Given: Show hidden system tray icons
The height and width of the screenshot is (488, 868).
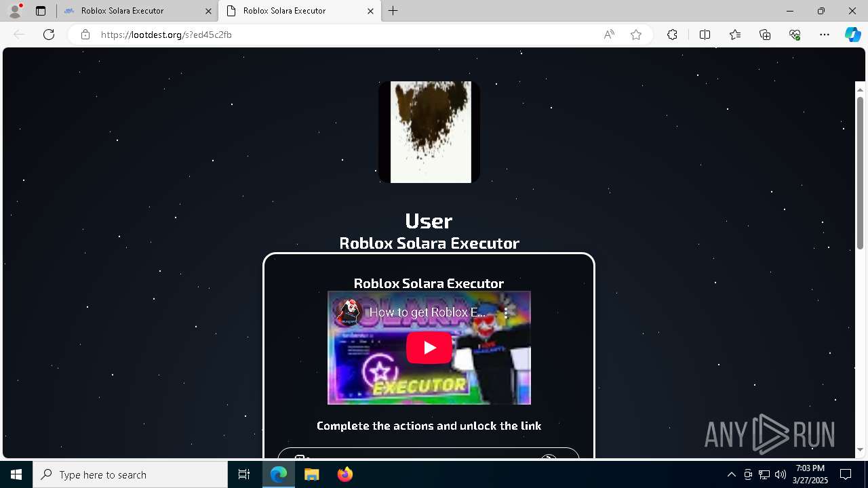Looking at the screenshot, I should [x=731, y=474].
